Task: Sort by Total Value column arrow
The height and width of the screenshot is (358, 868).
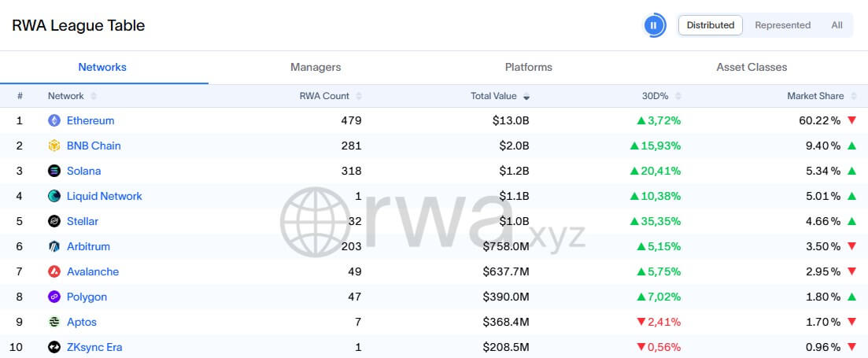Action: coord(526,96)
